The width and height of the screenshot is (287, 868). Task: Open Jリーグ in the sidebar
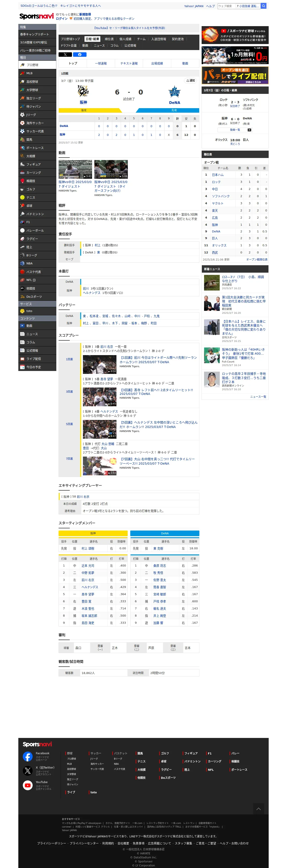37,115
